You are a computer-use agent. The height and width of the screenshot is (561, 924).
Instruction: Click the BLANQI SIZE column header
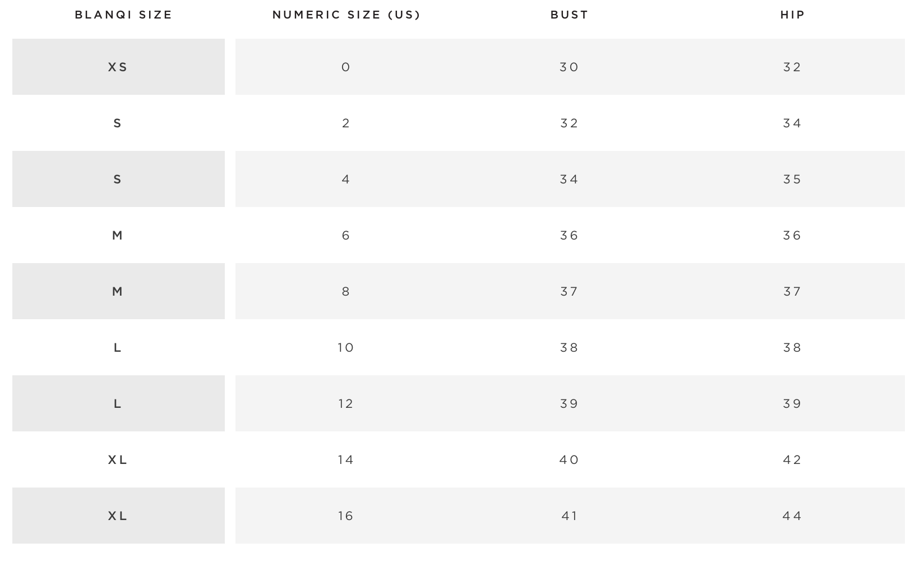click(123, 15)
